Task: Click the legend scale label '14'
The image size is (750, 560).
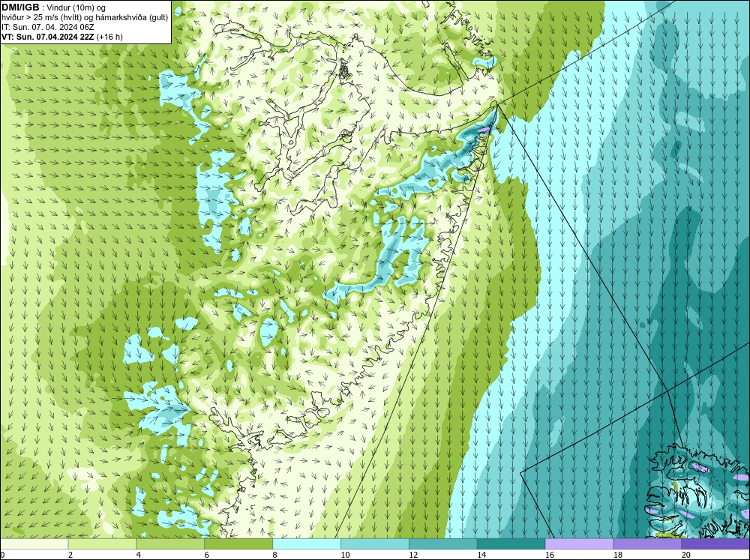Action: pyautogui.click(x=481, y=555)
